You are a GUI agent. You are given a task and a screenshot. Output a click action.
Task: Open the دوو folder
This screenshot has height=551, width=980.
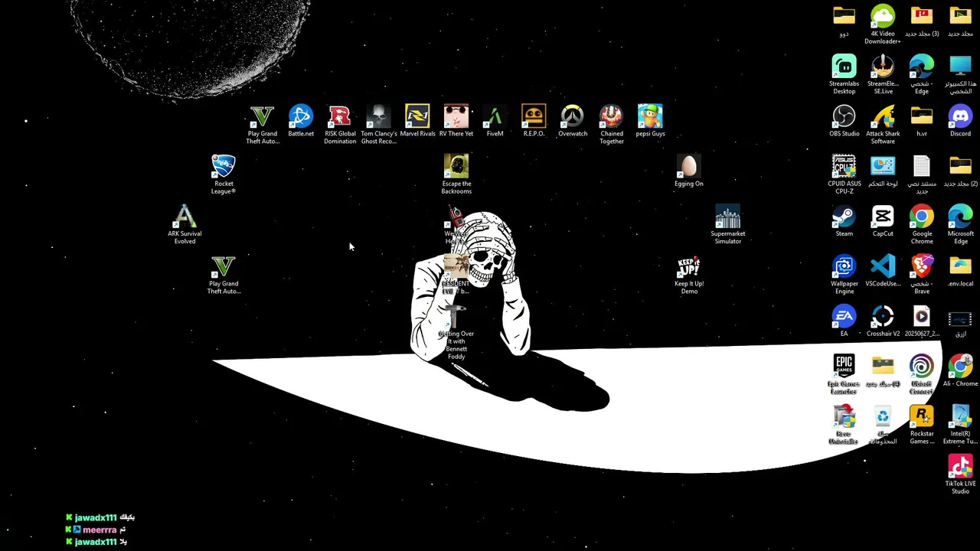[844, 21]
